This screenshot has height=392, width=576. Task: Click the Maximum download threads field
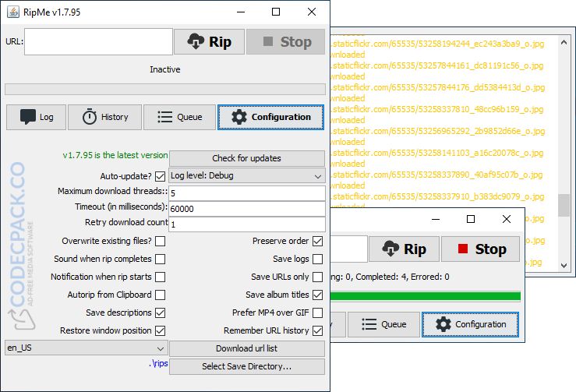tap(247, 193)
